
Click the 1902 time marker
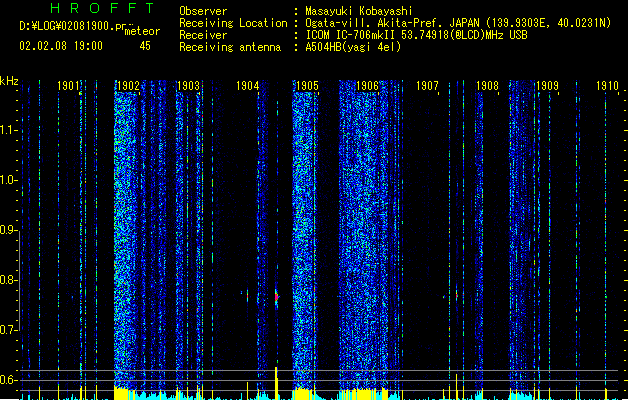click(128, 86)
